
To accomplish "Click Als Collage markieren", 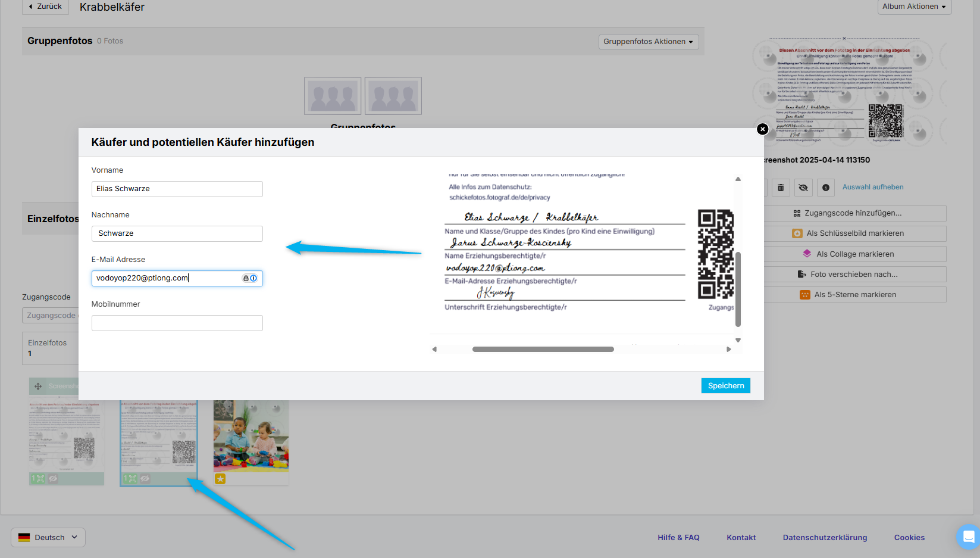I will [x=855, y=254].
